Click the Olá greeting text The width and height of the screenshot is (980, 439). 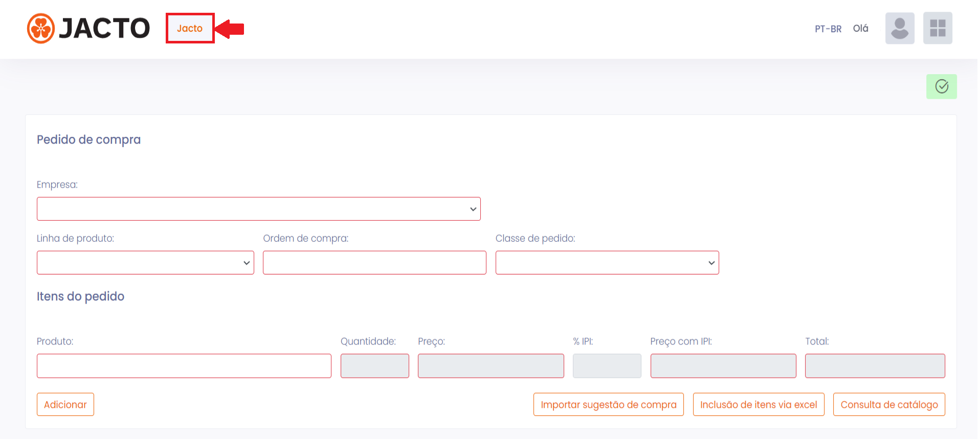860,29
